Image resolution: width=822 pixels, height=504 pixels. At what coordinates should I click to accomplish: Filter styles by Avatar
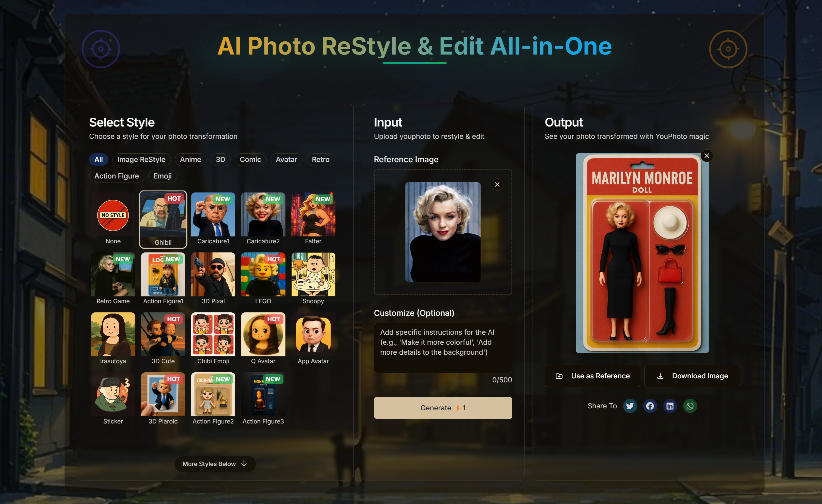tap(287, 159)
